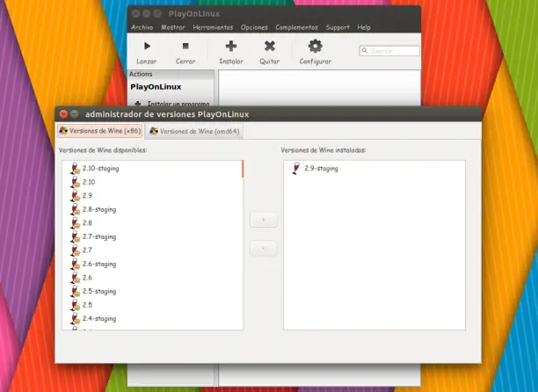Click the Instalar plus icon in toolbar
This screenshot has width=538, height=392.
coord(231,46)
